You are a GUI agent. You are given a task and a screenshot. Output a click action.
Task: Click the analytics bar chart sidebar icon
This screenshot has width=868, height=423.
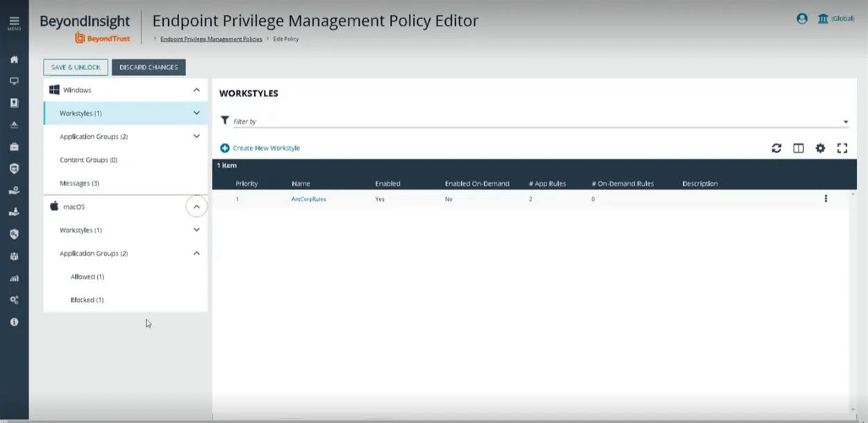point(14,279)
